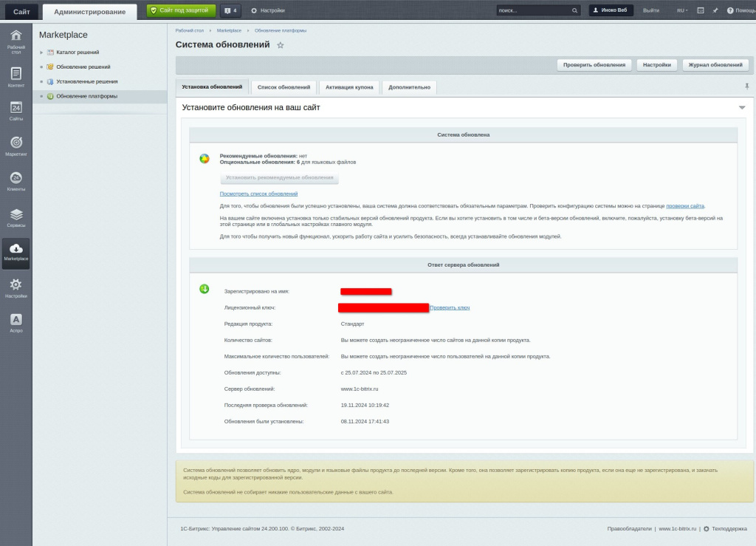Viewport: 756px width, 546px height.
Task: Click Сайт под защитой button
Action: click(x=181, y=10)
